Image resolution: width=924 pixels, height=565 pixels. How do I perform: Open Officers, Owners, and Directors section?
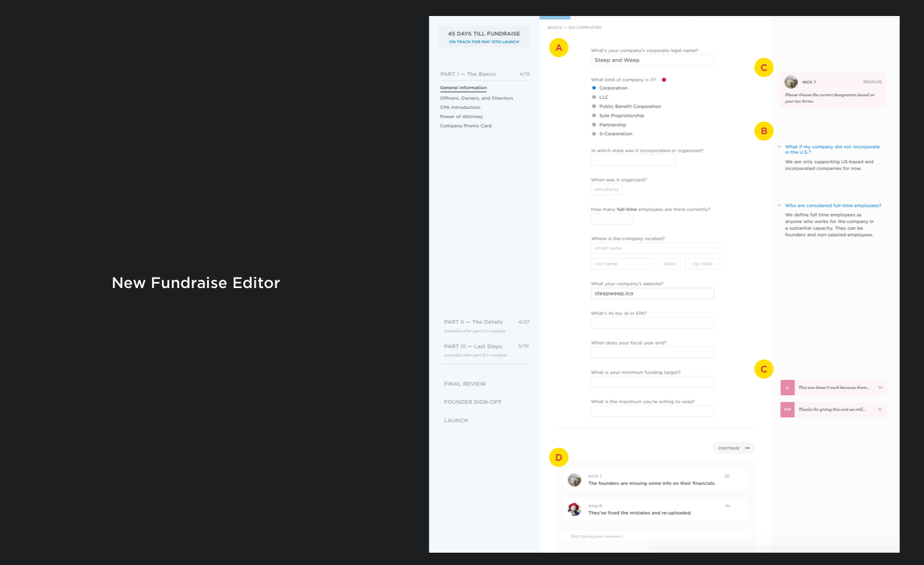click(x=476, y=98)
